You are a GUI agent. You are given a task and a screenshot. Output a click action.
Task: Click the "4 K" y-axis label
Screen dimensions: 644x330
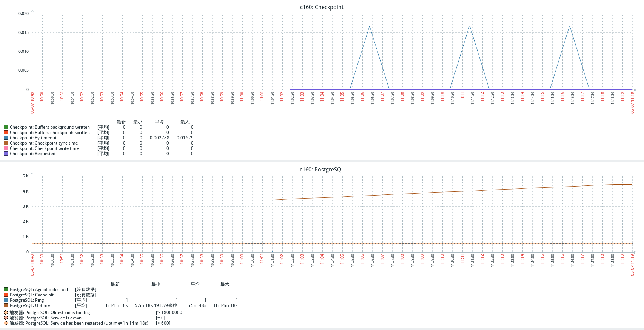tap(25, 191)
